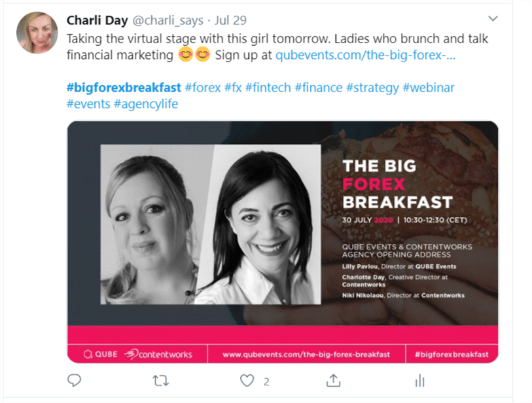The image size is (532, 403).
Task: Open the #forex hashtag
Action: [203, 88]
